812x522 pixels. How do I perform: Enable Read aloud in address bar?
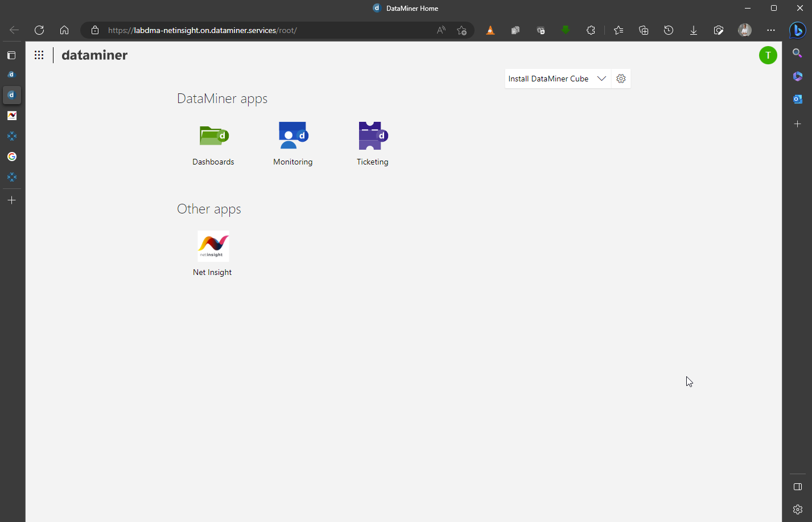[441, 30]
